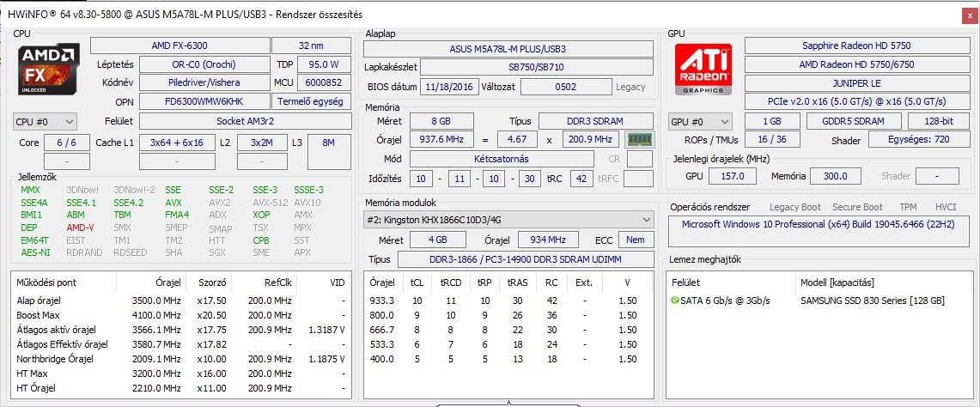The width and height of the screenshot is (980, 407).
Task: Click the 1.3187 V VID value
Action: click(327, 330)
